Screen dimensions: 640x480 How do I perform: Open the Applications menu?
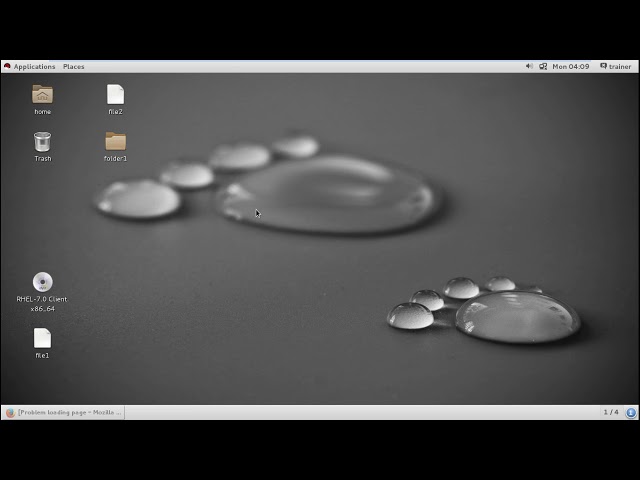[x=34, y=67]
